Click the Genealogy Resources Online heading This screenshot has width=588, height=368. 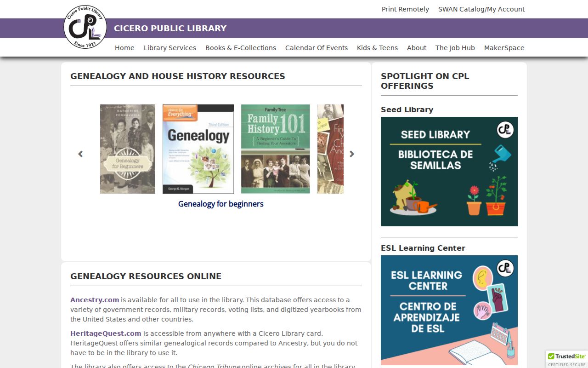146,276
